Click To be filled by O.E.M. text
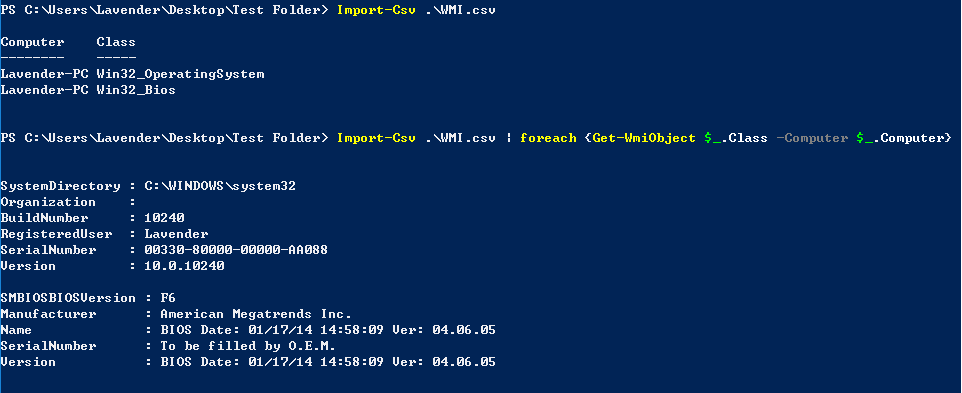Viewport: 962px width, 393px height. (x=248, y=346)
